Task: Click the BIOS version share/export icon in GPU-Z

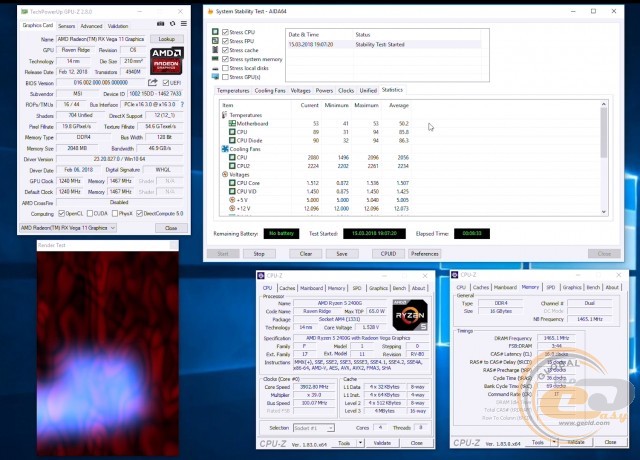Action: (x=153, y=83)
